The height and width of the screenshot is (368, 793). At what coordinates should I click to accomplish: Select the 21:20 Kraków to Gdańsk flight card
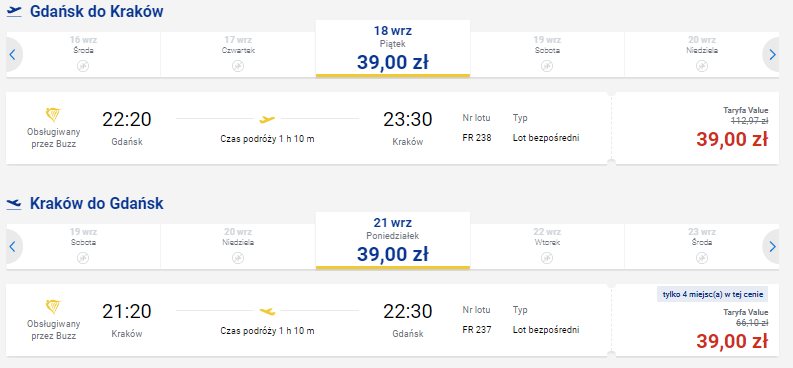point(392,320)
